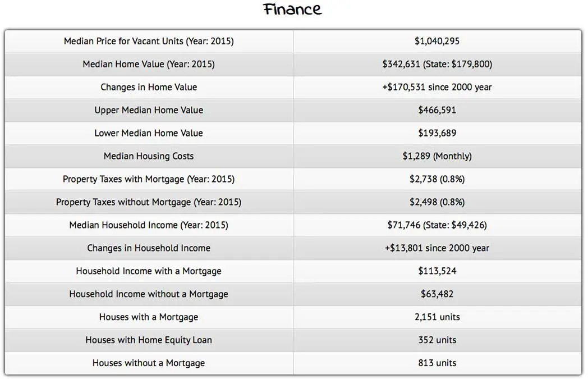Screen dimensions: 588x379
Task: Click the Median Household Income label
Action: point(149,225)
